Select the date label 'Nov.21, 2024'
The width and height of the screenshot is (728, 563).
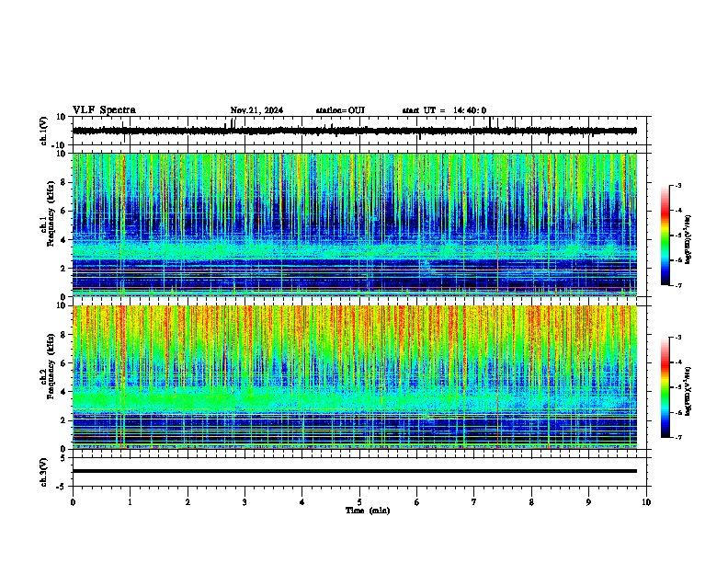(x=256, y=110)
